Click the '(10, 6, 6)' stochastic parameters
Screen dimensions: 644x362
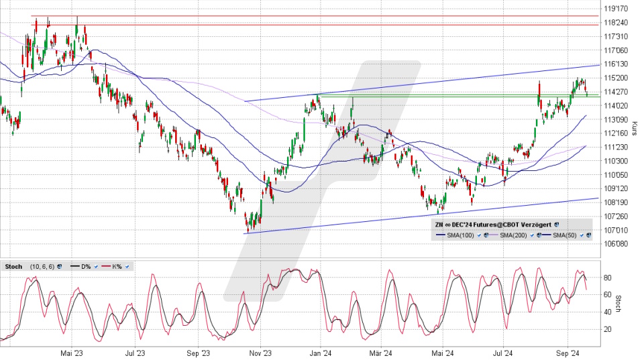42,267
